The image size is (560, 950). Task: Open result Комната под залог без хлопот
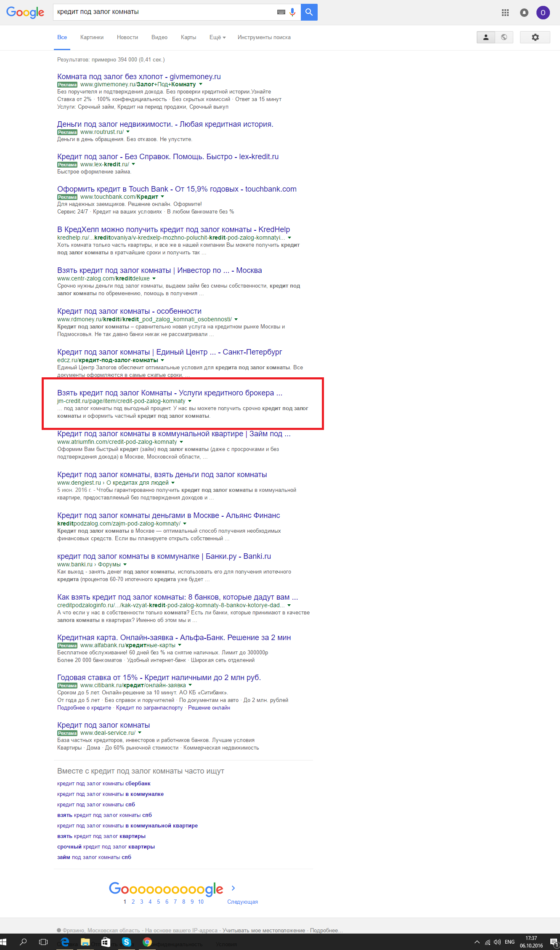[x=139, y=77]
